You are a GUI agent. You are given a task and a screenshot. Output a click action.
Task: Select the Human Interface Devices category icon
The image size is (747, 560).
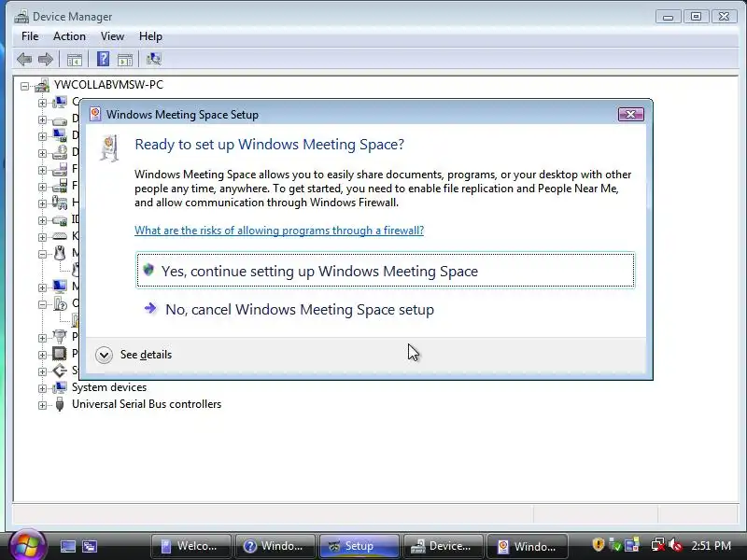(x=60, y=203)
